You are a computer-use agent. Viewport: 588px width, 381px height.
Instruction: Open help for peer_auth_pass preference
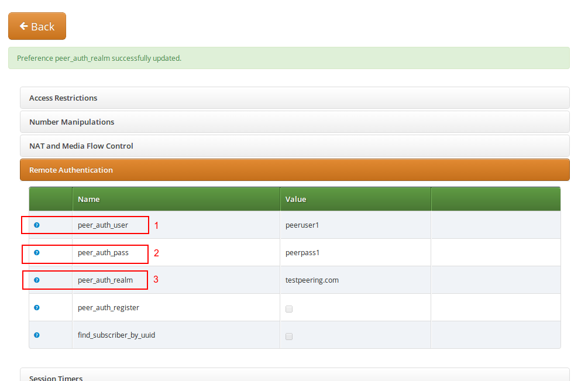(x=37, y=252)
